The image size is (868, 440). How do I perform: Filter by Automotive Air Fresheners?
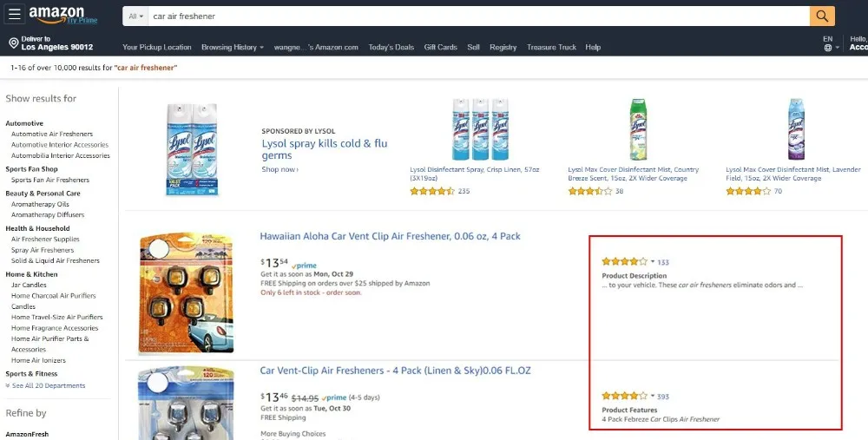click(x=52, y=134)
